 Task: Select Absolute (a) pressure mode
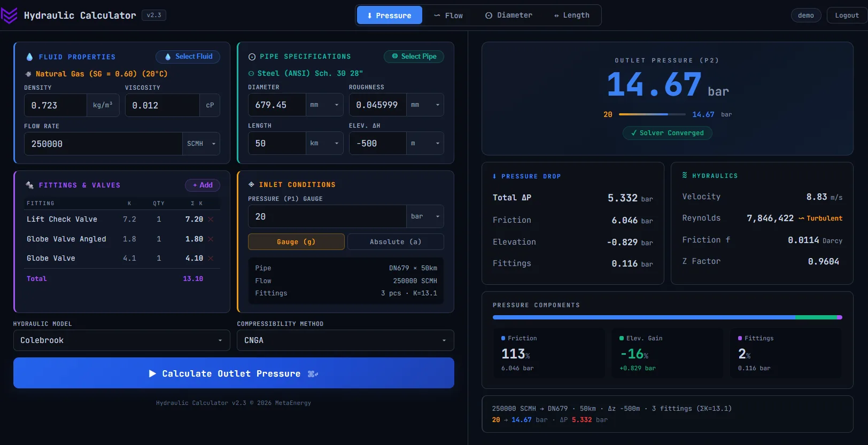pos(396,242)
